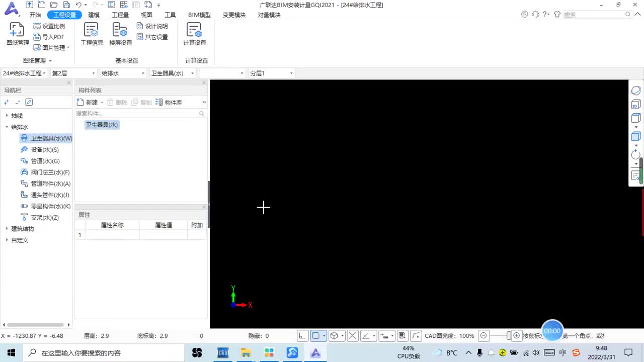The height and width of the screenshot is (362, 644).
Task: Open the 图纸管理 drawing manager button
Action: pyautogui.click(x=18, y=34)
